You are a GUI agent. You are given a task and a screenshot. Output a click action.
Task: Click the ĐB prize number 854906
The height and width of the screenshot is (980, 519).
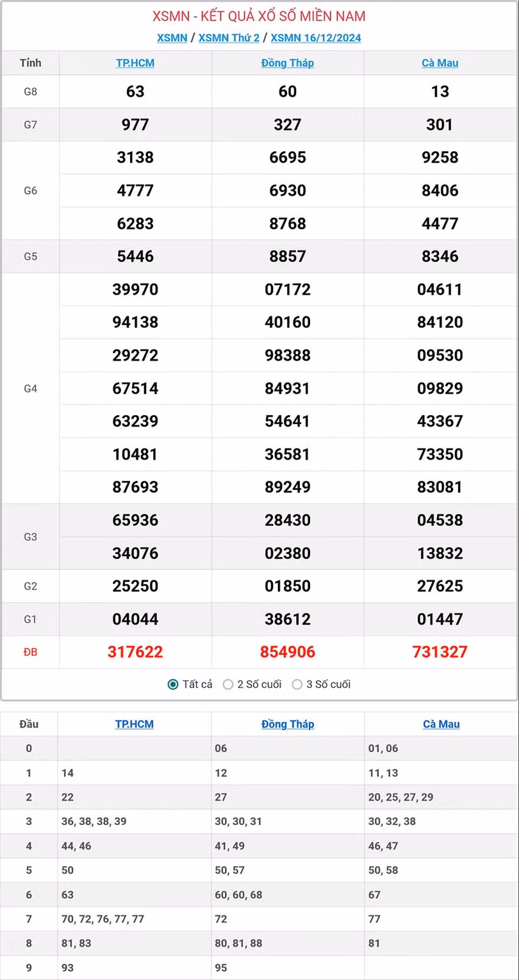pos(288,652)
